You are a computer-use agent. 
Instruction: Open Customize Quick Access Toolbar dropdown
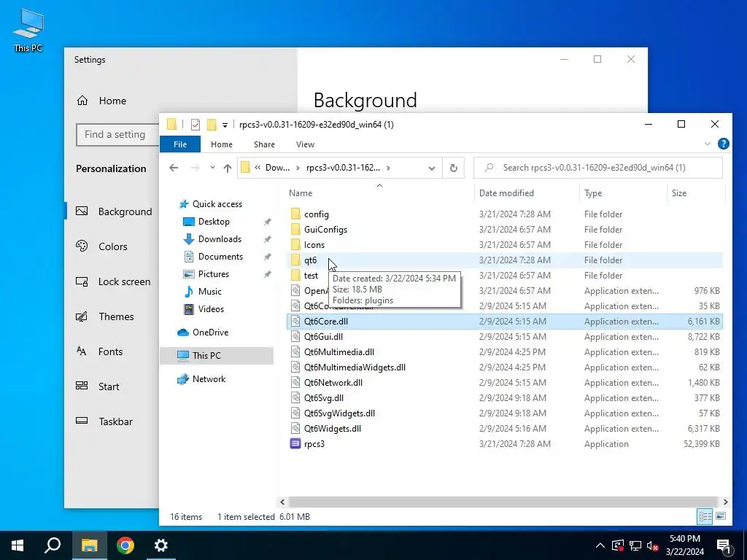(x=225, y=125)
